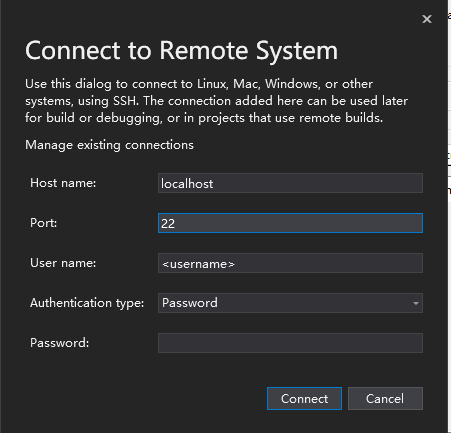Image resolution: width=451 pixels, height=433 pixels.
Task: Focus the Port field showing 22
Action: [290, 223]
